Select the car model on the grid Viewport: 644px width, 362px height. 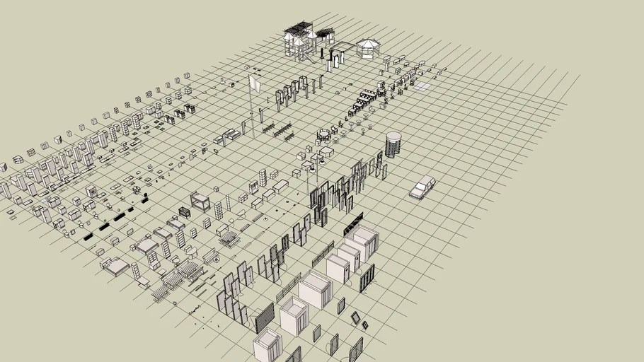[422, 187]
